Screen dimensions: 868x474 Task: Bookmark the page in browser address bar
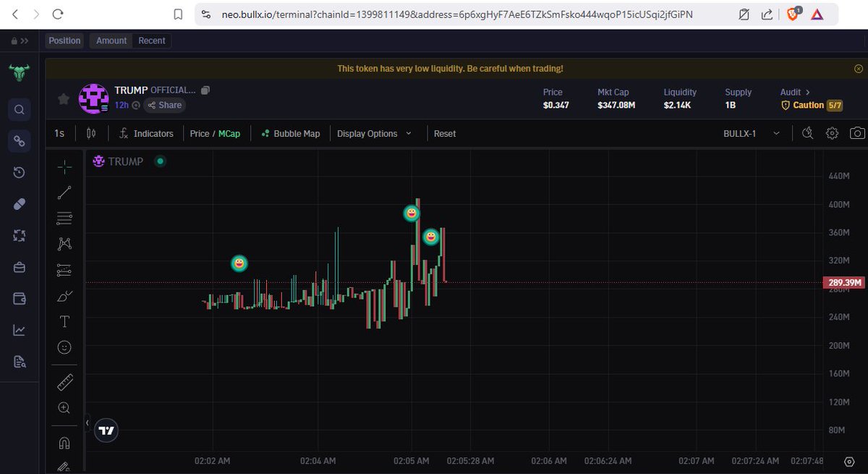[178, 14]
